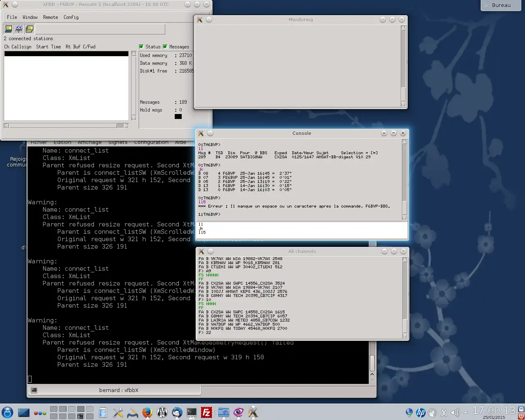This screenshot has height=420, width=525.
Task: Click the connected stations horizontal scrollbar
Action: [x=66, y=126]
